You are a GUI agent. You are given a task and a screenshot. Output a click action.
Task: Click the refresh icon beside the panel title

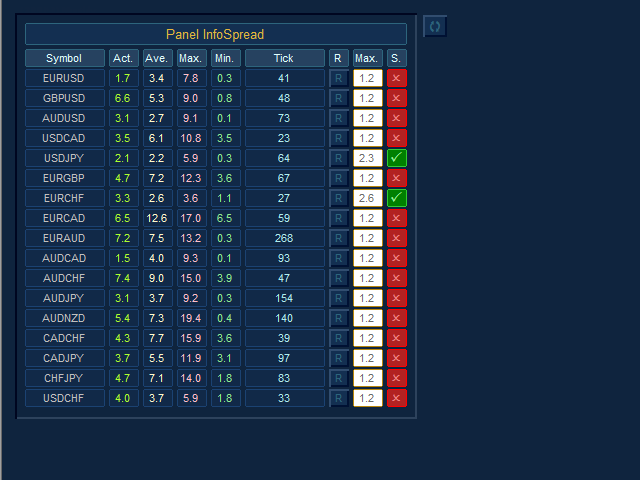tap(435, 26)
